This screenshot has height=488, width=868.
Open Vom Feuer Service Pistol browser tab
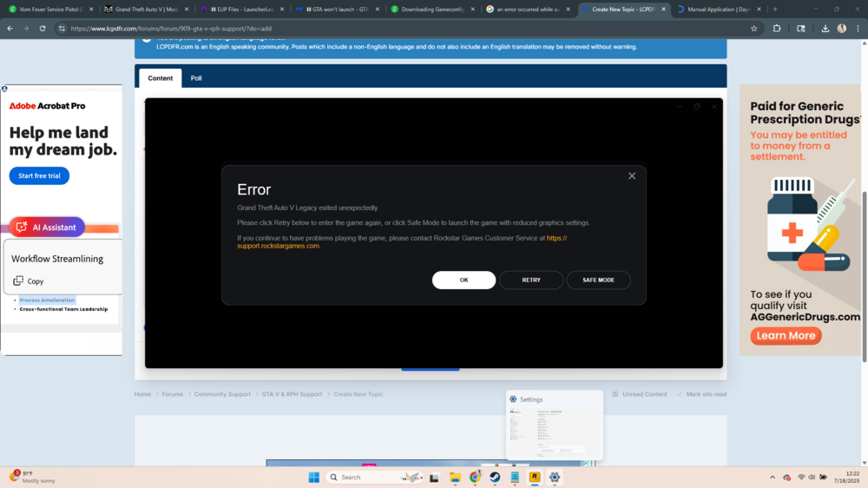(x=51, y=9)
